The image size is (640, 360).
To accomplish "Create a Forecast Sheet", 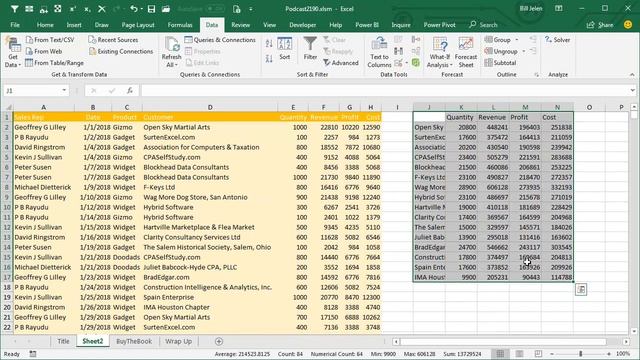I will (x=466, y=52).
